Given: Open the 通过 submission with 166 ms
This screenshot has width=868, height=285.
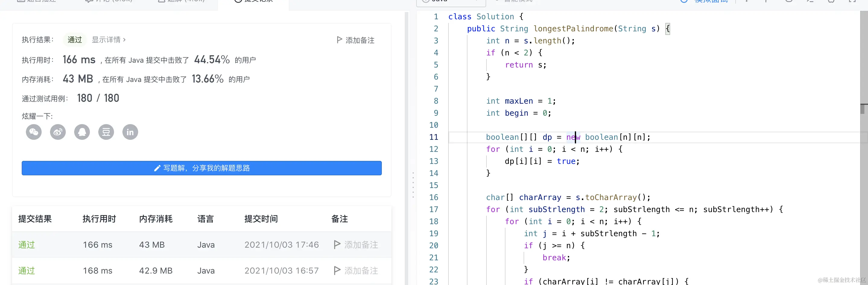Looking at the screenshot, I should [x=27, y=245].
